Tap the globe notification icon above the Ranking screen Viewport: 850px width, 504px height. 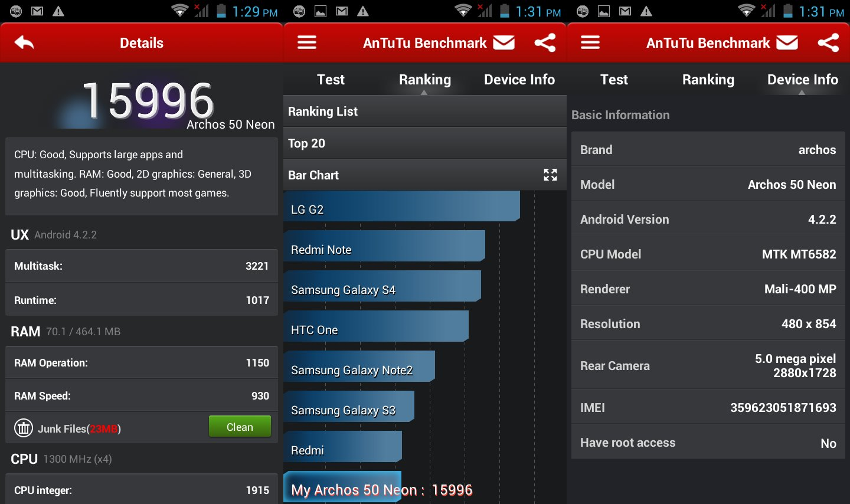pos(299,11)
